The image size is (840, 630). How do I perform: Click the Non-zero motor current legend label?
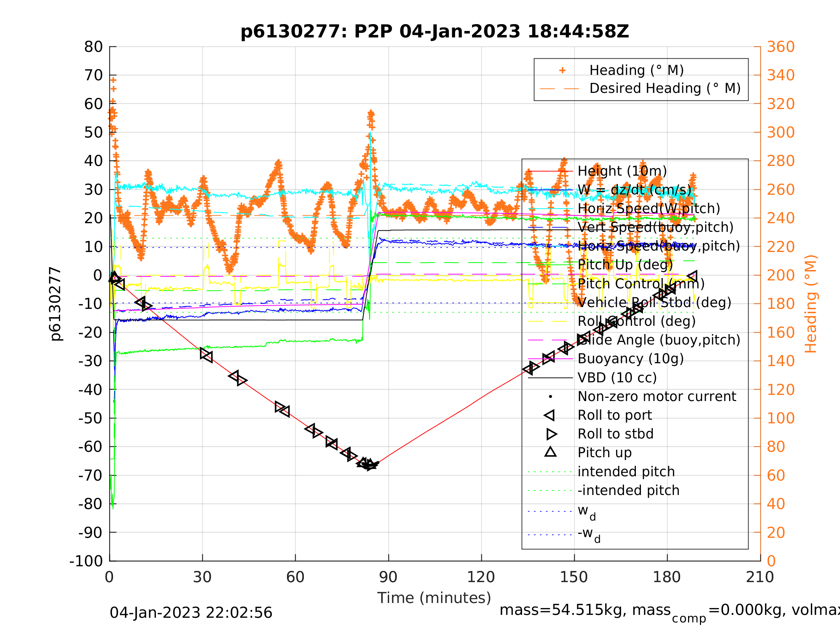657,396
